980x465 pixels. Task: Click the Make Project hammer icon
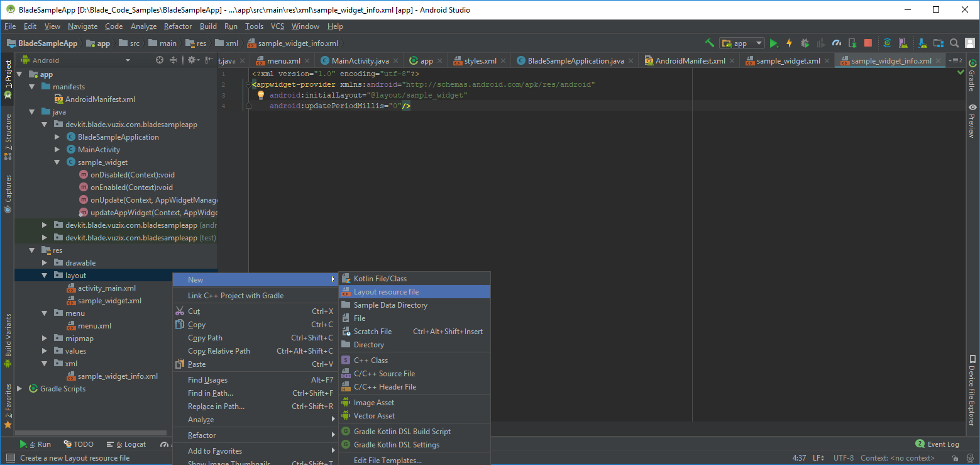pos(710,43)
